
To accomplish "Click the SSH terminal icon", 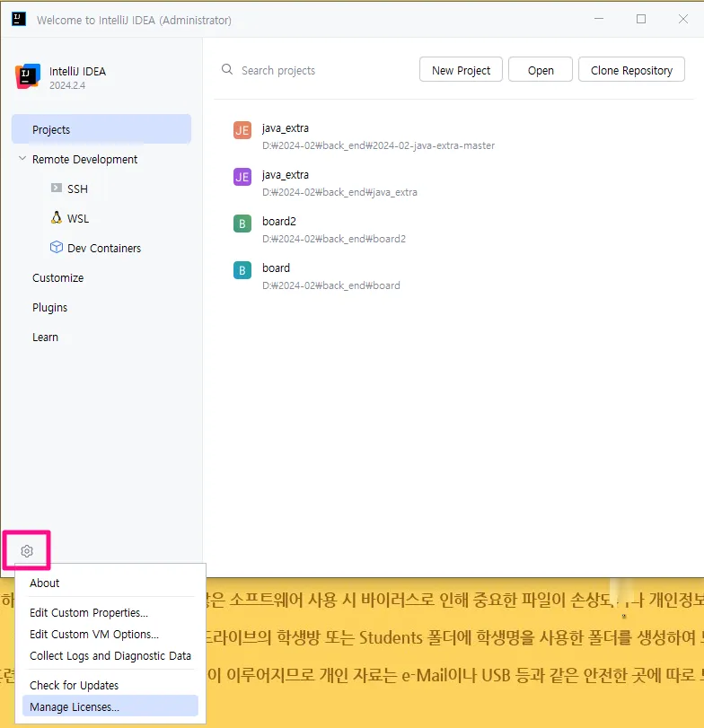I will click(57, 188).
